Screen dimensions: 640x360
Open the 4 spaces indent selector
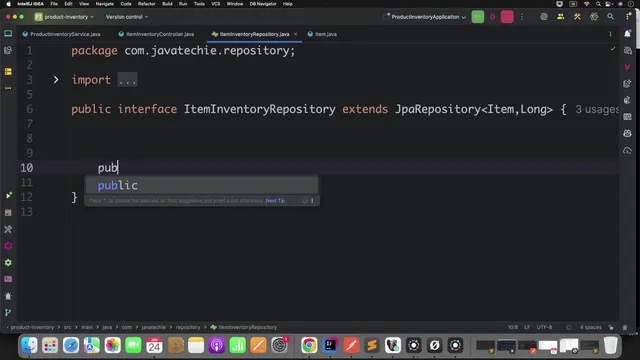591,327
